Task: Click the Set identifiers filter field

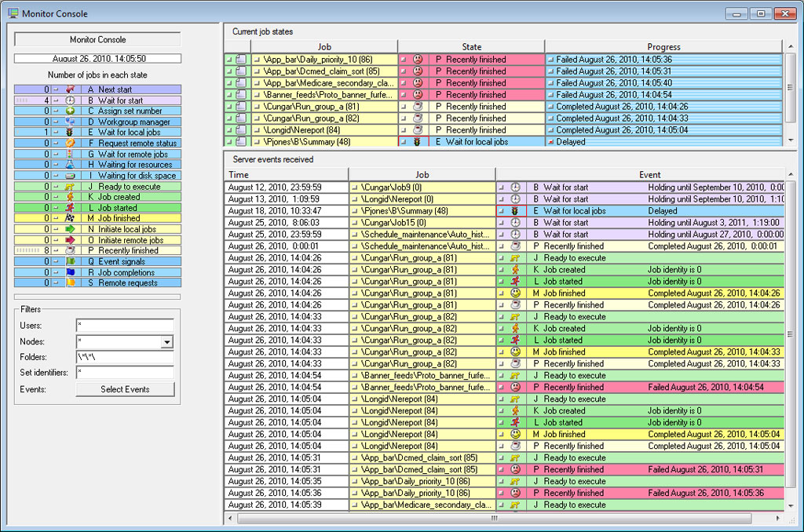Action: [x=125, y=373]
